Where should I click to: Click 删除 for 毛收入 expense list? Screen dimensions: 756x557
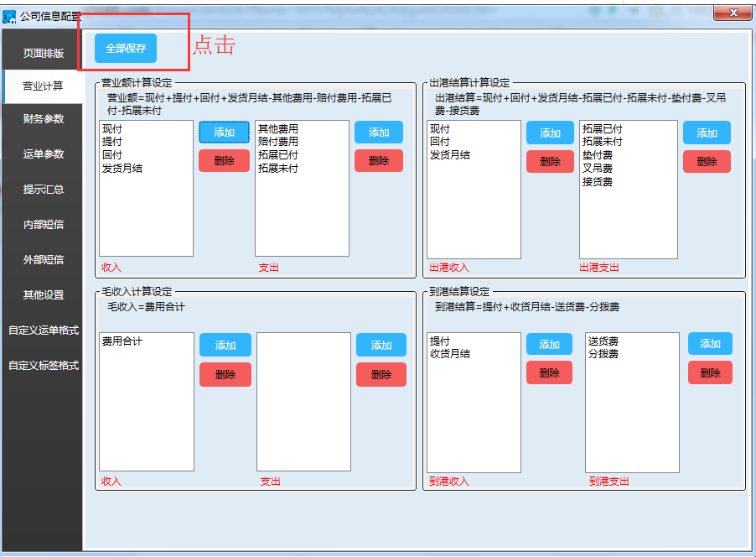381,375
